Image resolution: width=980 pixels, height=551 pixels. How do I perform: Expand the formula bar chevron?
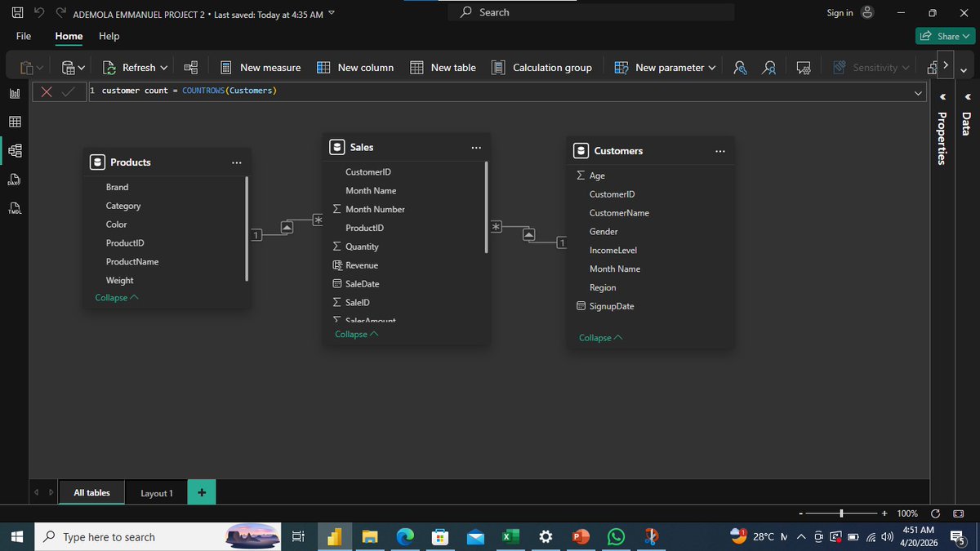point(919,93)
